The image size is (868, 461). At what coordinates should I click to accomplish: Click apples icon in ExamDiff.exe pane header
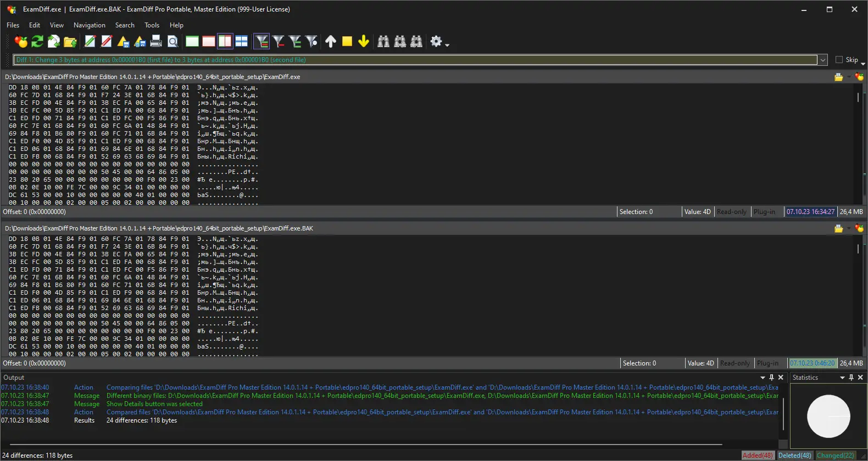(859, 77)
